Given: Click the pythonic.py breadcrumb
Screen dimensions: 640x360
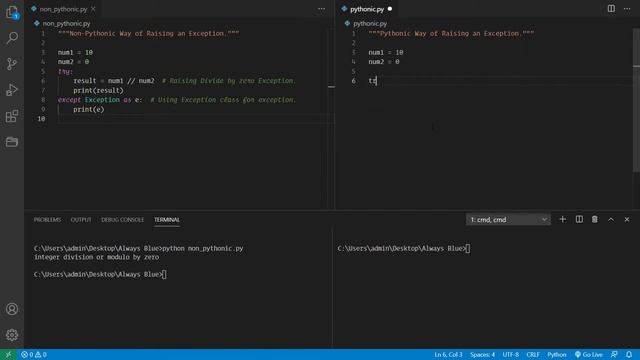Looking at the screenshot, I should 370,24.
